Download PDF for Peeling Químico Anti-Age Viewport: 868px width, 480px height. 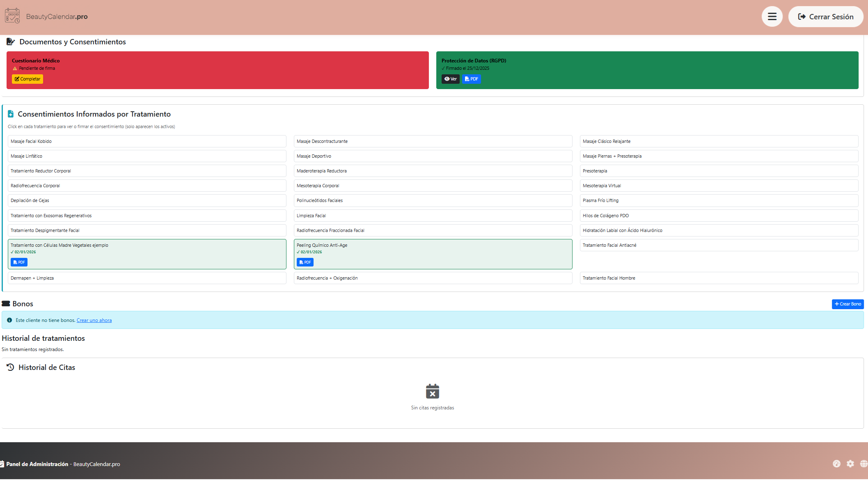(x=305, y=262)
